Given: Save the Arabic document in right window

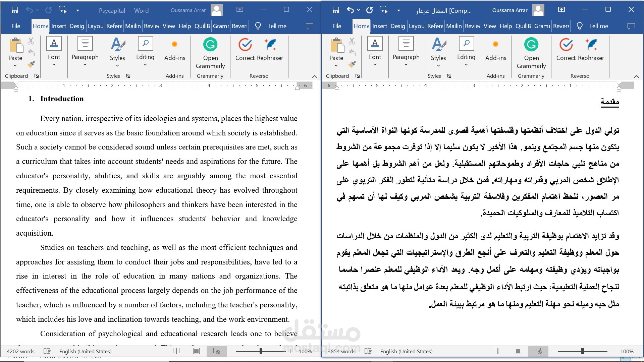Looking at the screenshot, I should click(336, 10).
